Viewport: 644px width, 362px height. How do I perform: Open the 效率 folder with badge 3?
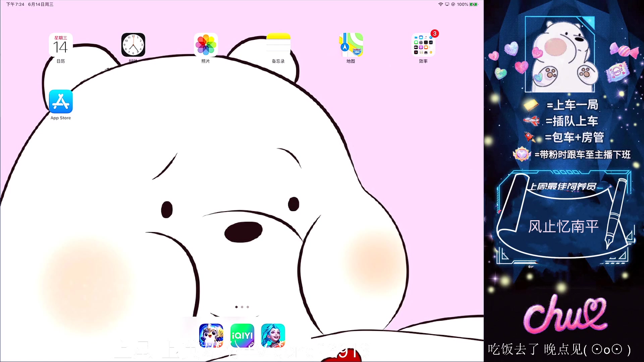coord(423,45)
